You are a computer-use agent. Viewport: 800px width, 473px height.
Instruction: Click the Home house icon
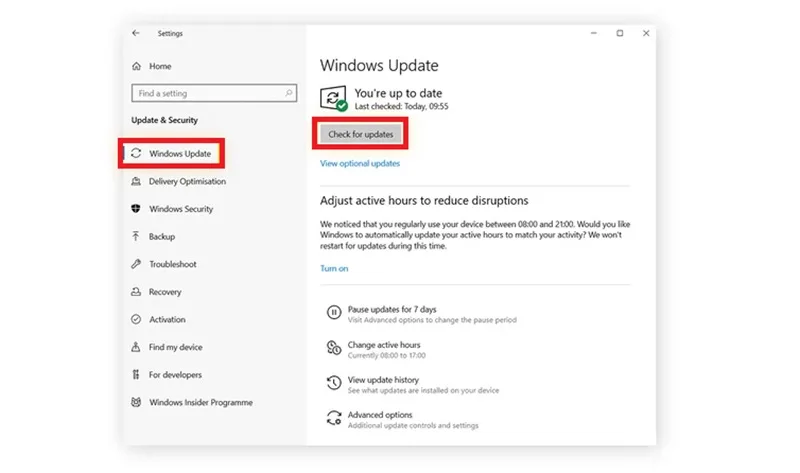coord(136,66)
